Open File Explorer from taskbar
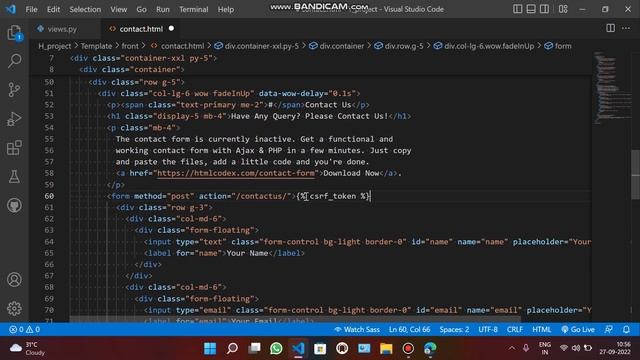This screenshot has width=640, height=360. coord(386,348)
